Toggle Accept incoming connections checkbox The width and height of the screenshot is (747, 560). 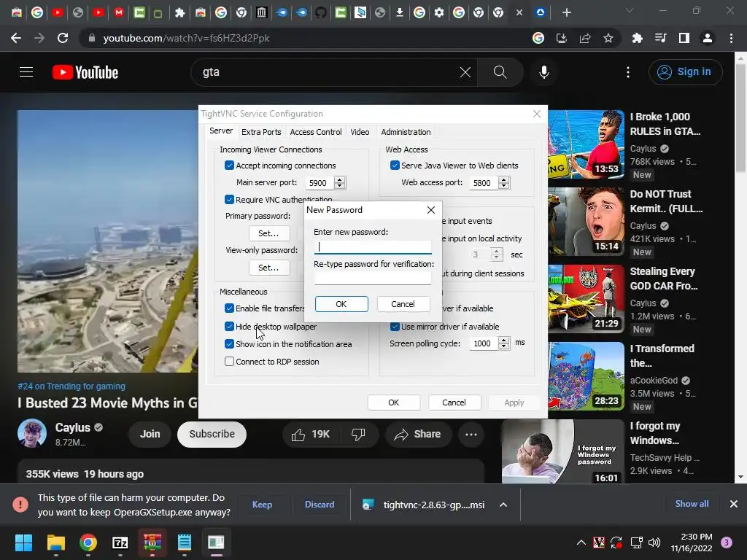(x=229, y=166)
